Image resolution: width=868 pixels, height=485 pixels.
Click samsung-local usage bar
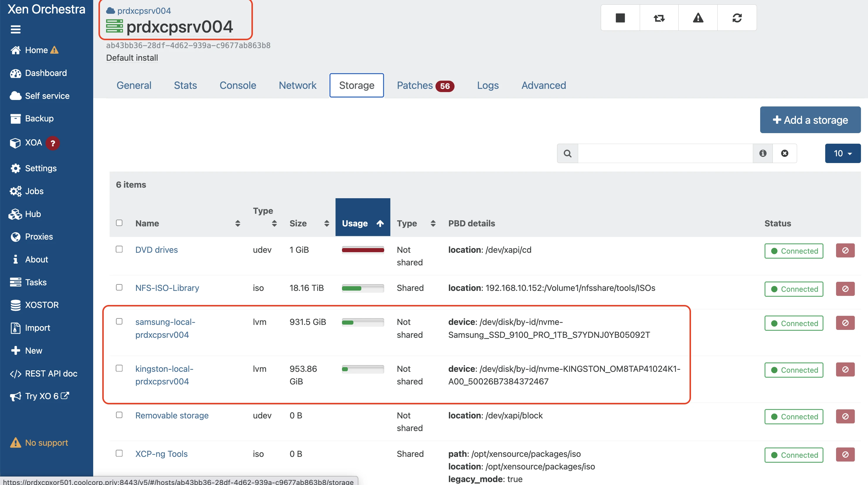363,322
